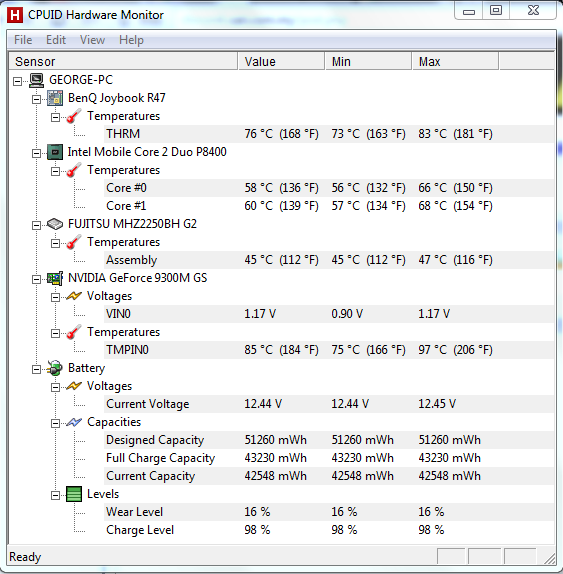Click the 0.90 V VIN0 min value

pyautogui.click(x=347, y=314)
